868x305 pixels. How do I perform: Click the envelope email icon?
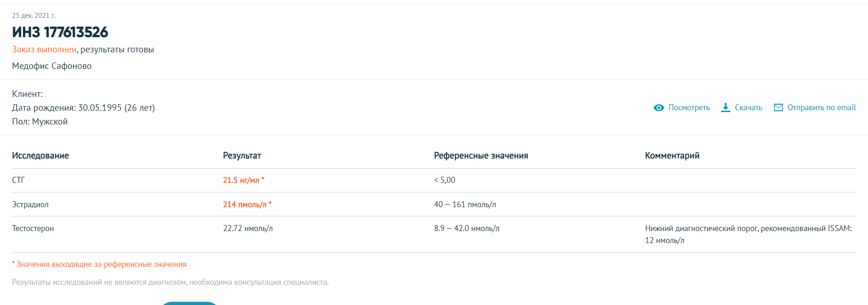[778, 107]
